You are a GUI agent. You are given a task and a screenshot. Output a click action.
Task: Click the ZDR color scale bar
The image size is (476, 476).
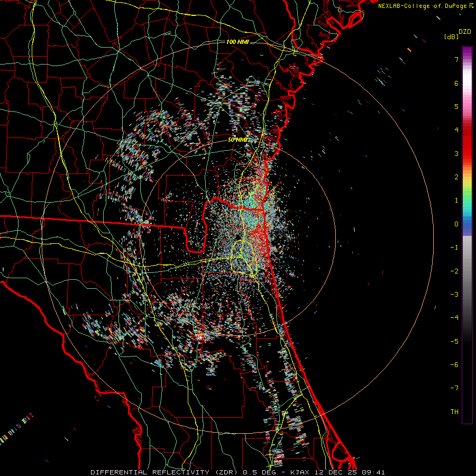point(467,235)
